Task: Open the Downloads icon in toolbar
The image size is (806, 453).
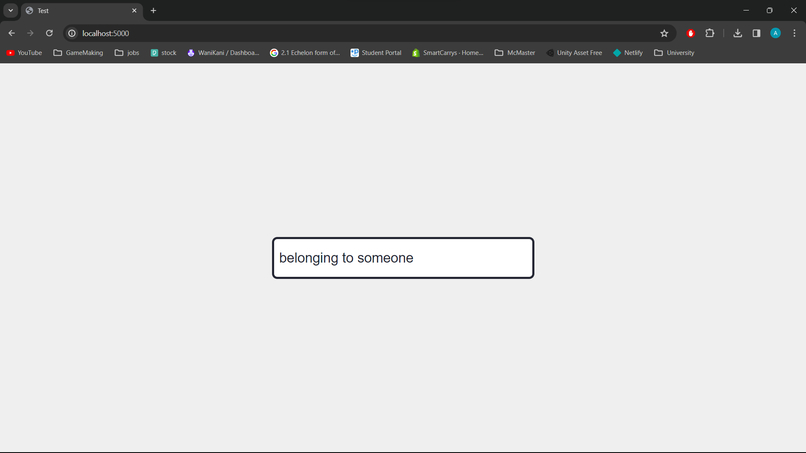Action: (738, 33)
